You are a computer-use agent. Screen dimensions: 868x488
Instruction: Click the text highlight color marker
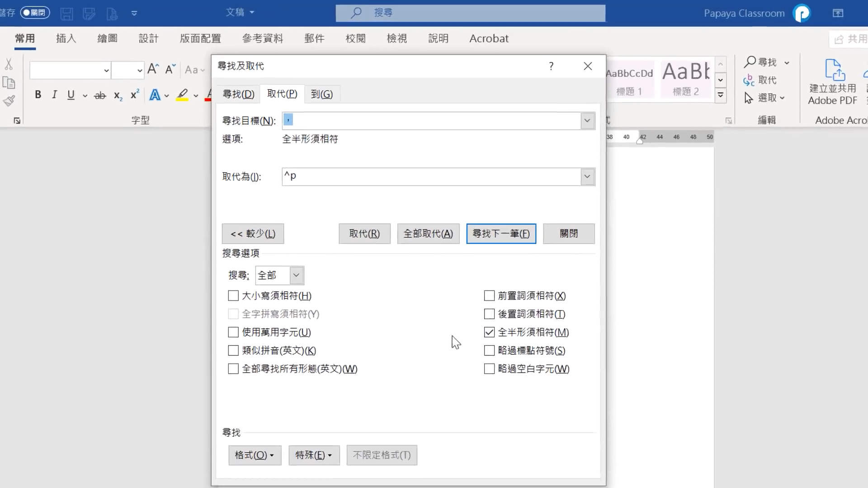click(x=182, y=95)
